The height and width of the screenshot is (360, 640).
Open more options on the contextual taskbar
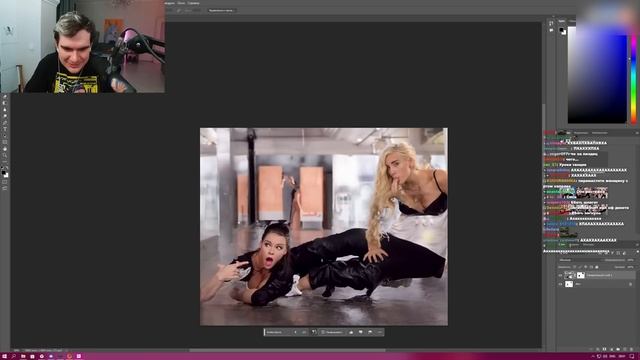(380, 332)
